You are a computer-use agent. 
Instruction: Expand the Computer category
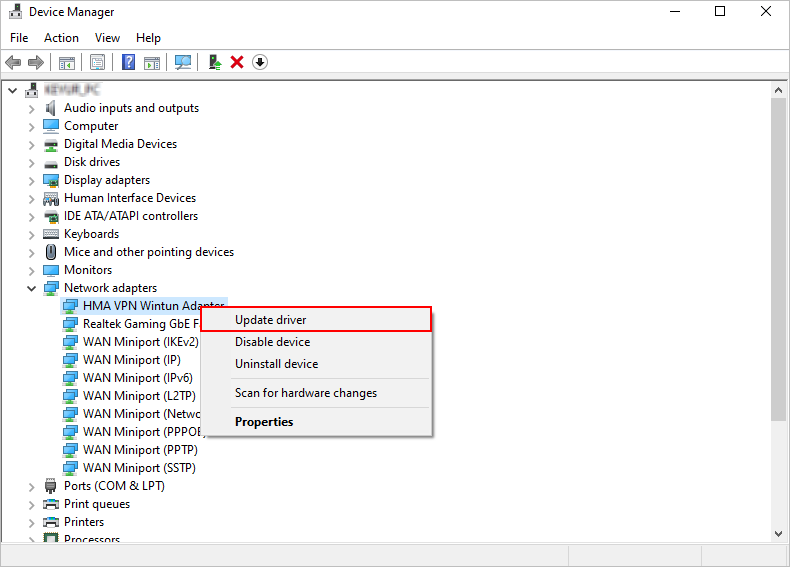[31, 127]
